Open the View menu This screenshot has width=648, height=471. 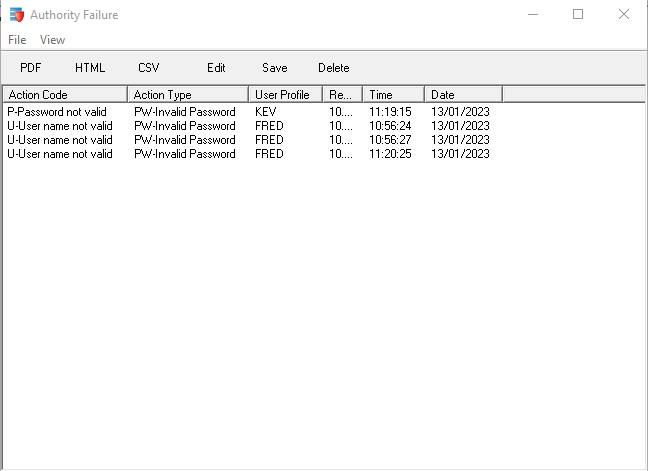pyautogui.click(x=52, y=40)
